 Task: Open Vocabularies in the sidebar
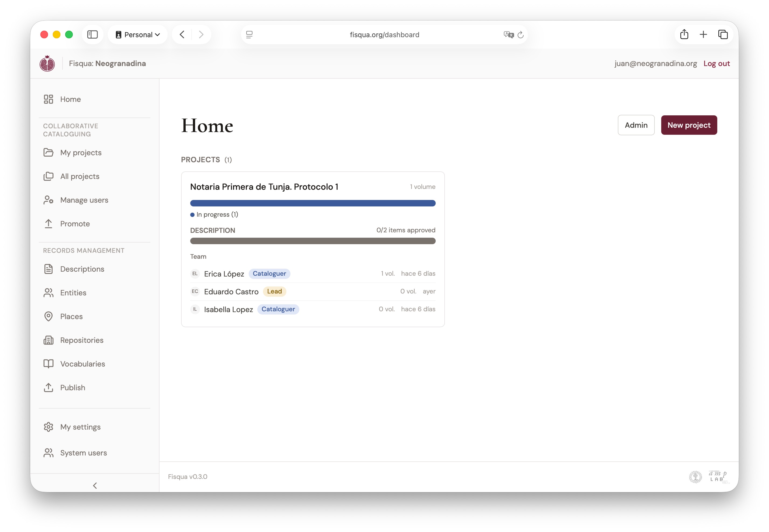point(94,364)
